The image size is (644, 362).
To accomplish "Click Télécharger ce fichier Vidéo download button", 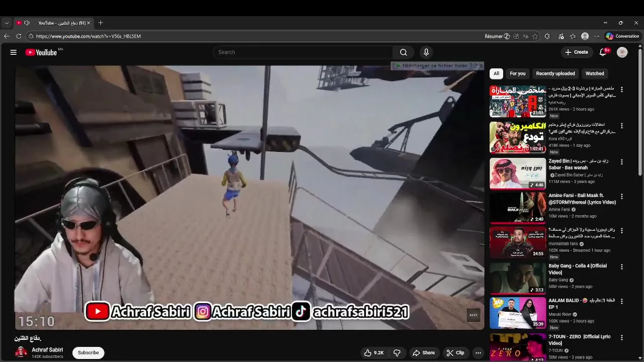I will pyautogui.click(x=432, y=66).
